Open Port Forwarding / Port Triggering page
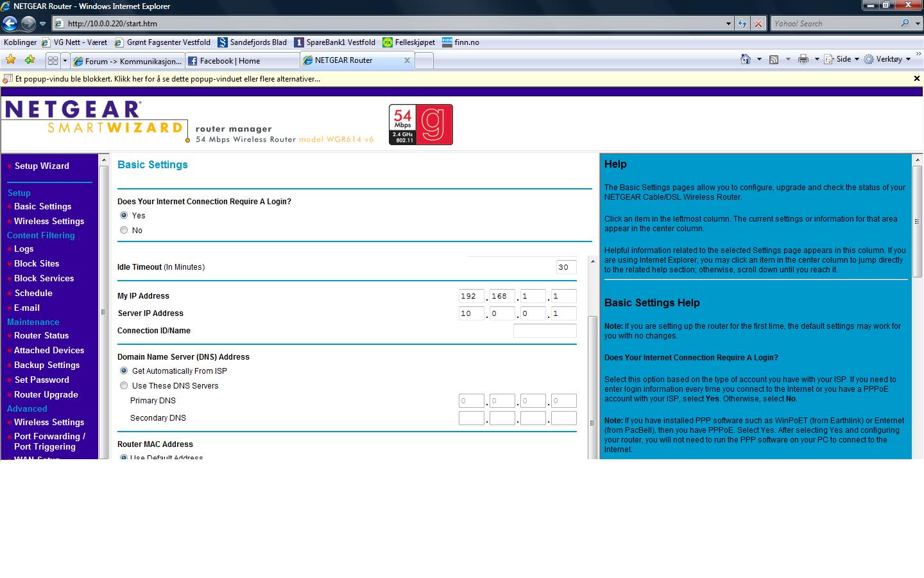Viewport: 924px width, 578px height. click(49, 441)
